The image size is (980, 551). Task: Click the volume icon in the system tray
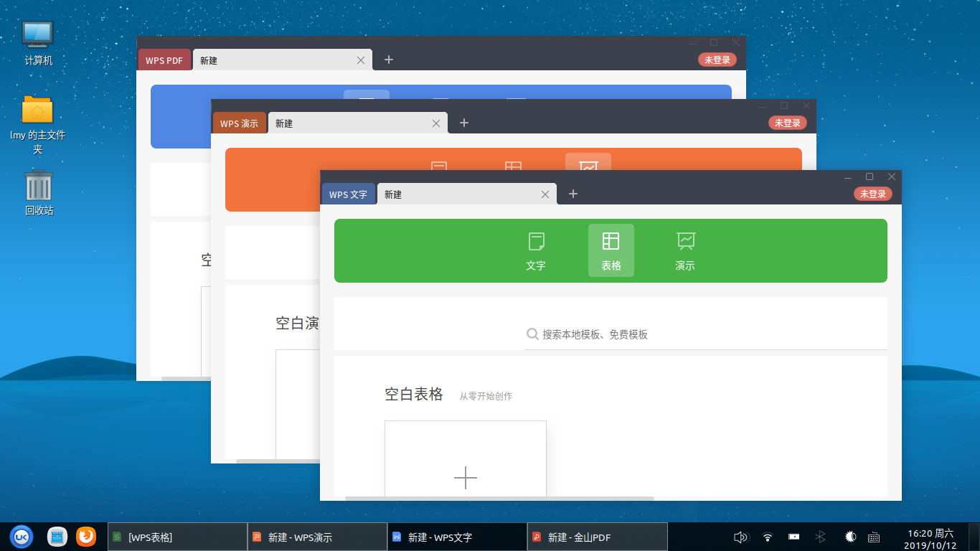tap(741, 536)
